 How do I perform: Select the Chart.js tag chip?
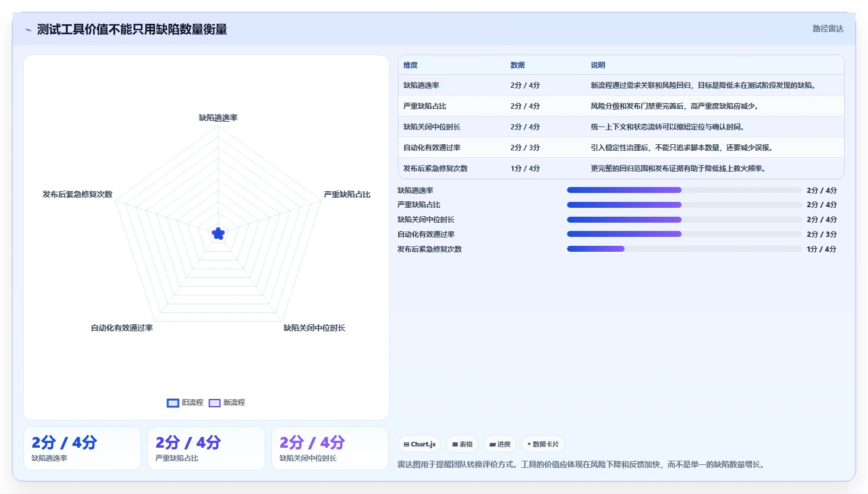pos(420,444)
